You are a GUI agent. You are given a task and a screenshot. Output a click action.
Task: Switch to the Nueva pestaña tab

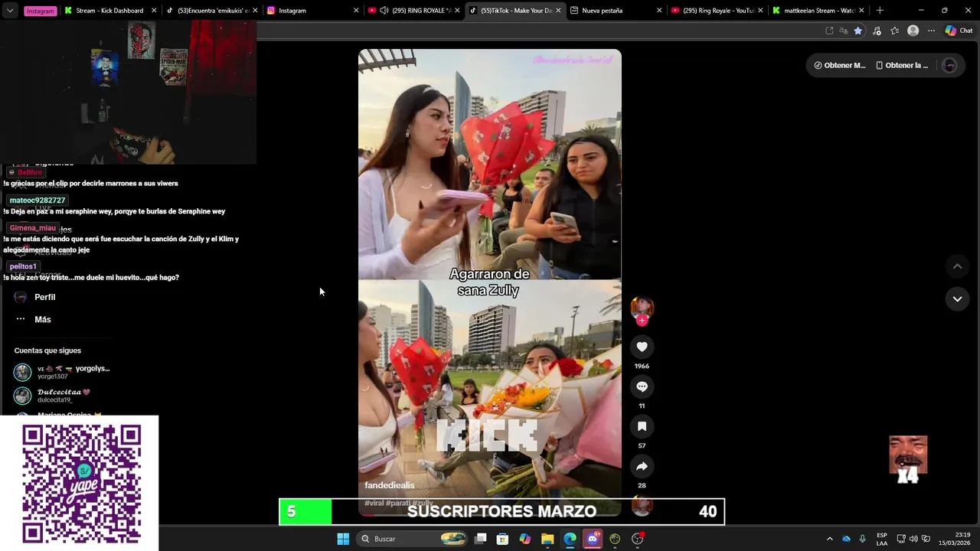pos(616,10)
